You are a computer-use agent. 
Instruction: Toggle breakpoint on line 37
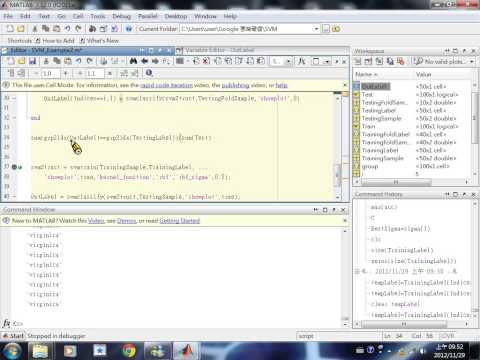pos(14,167)
